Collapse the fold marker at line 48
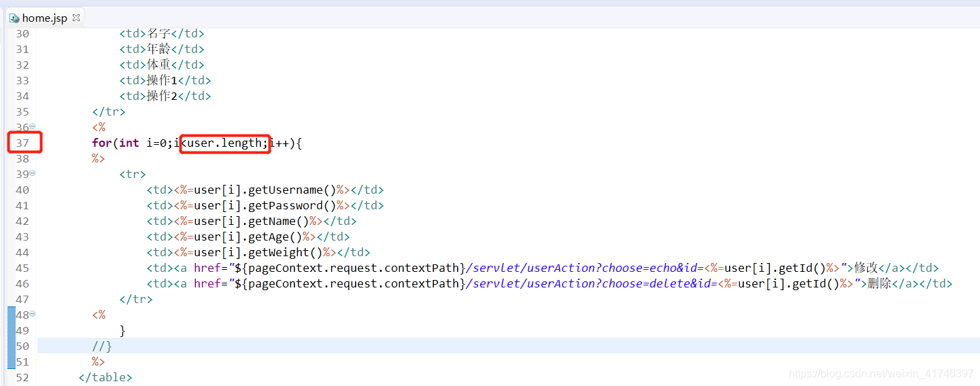The width and height of the screenshot is (980, 386). coord(33,314)
